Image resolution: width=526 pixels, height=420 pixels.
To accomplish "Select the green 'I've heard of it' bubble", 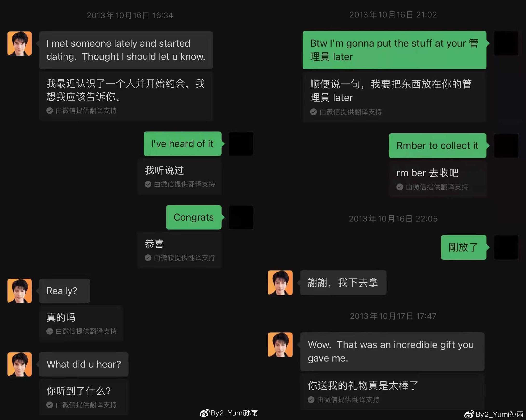I will (182, 144).
